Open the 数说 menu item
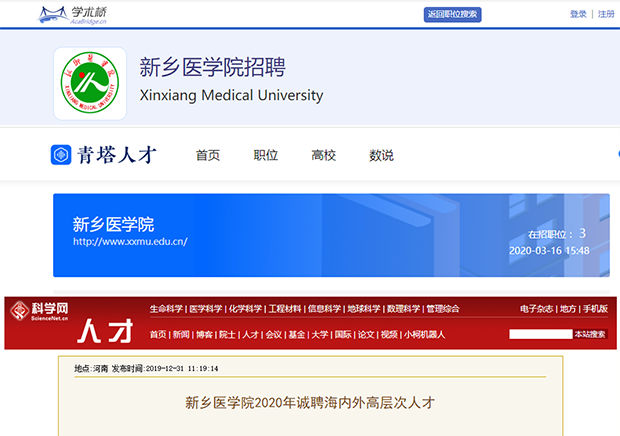Viewport: 620px width, 436px height. click(381, 155)
